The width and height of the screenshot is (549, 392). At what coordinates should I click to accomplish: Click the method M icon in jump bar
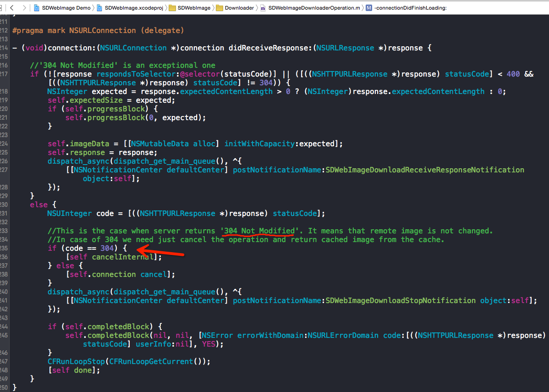(369, 8)
